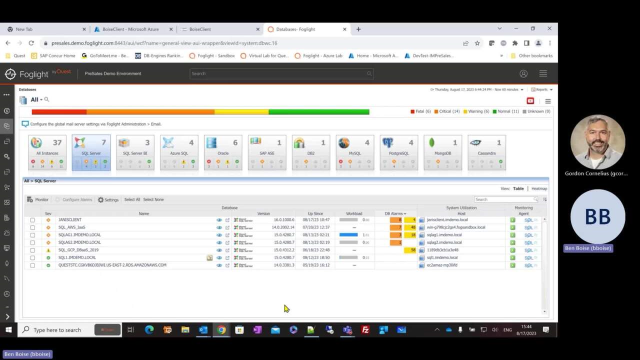Open the SAP ASE tile

point(267,153)
